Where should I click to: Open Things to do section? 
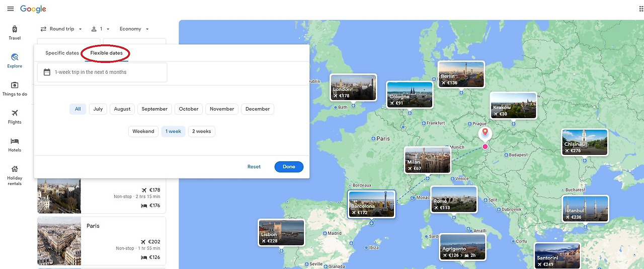pos(15,89)
